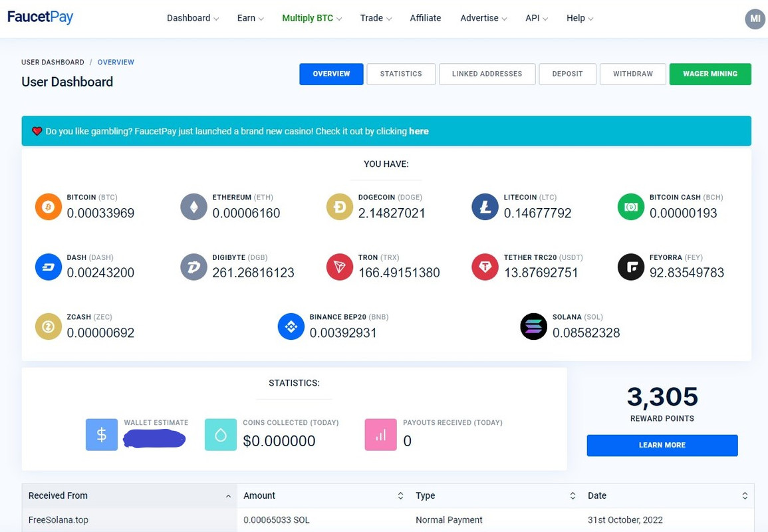Click the Dogecoin coin icon
This screenshot has width=768, height=532.
click(339, 207)
